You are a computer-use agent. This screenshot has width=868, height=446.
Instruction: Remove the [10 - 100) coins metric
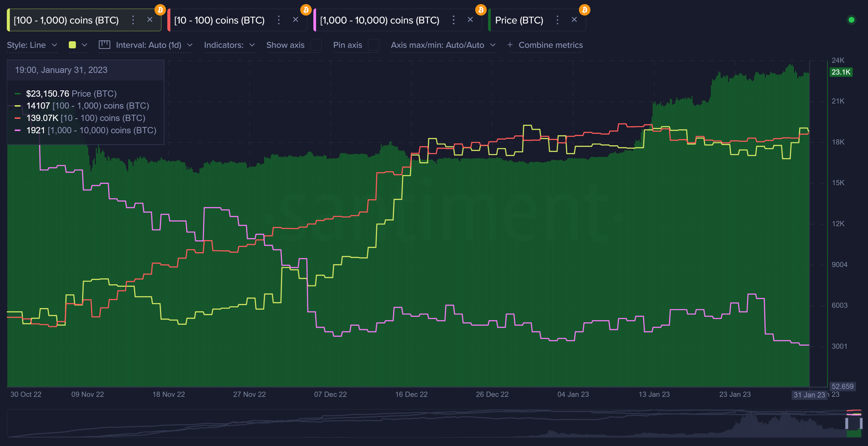(296, 20)
